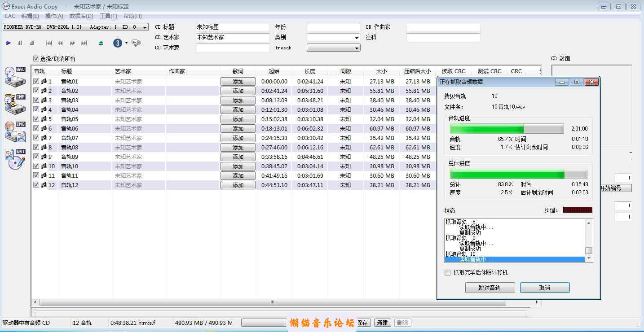Click the WAV extract icon in sidebar
This screenshot has width=644, height=332.
tap(15, 76)
